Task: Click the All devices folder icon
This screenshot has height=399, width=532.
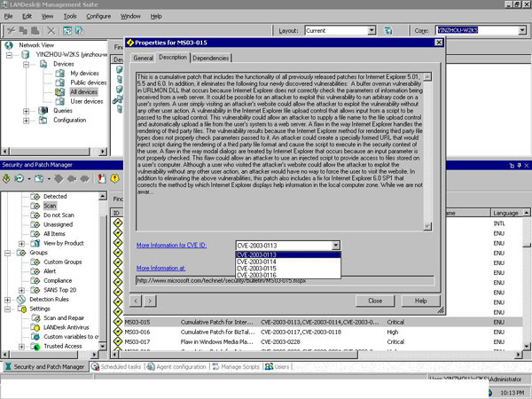Action: (x=60, y=91)
